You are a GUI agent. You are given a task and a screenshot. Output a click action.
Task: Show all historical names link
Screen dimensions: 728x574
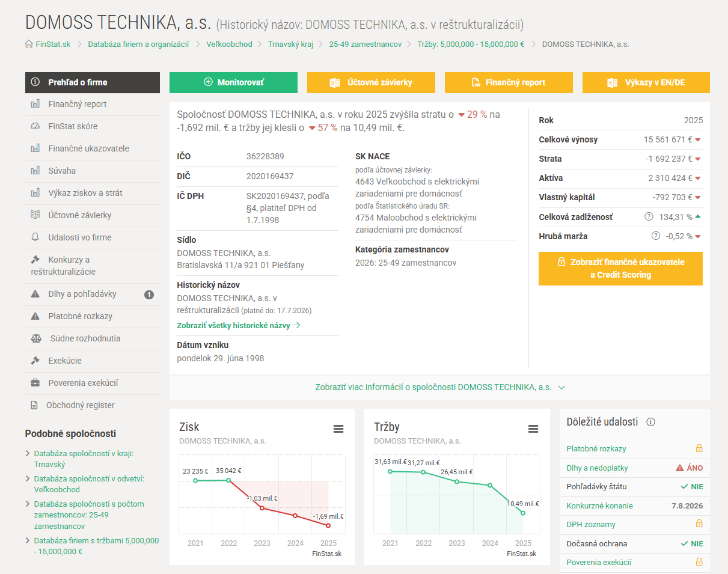[239, 325]
